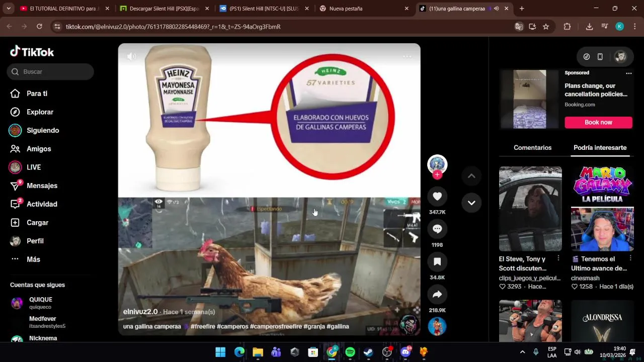Open the browser extensions puzzle icon
Image resolution: width=644 pixels, height=362 pixels.
coord(567,27)
